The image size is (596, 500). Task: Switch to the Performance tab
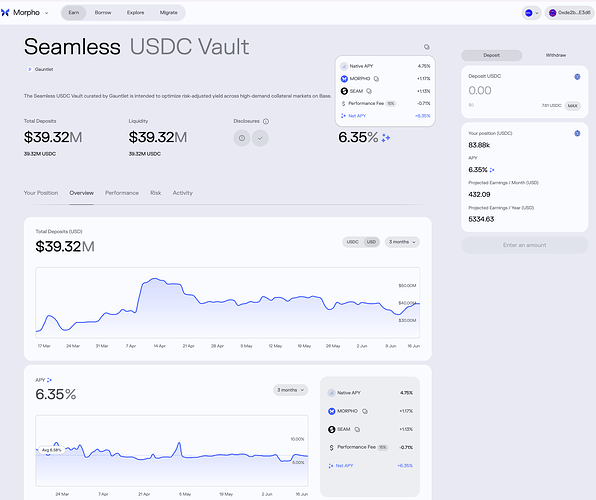122,193
